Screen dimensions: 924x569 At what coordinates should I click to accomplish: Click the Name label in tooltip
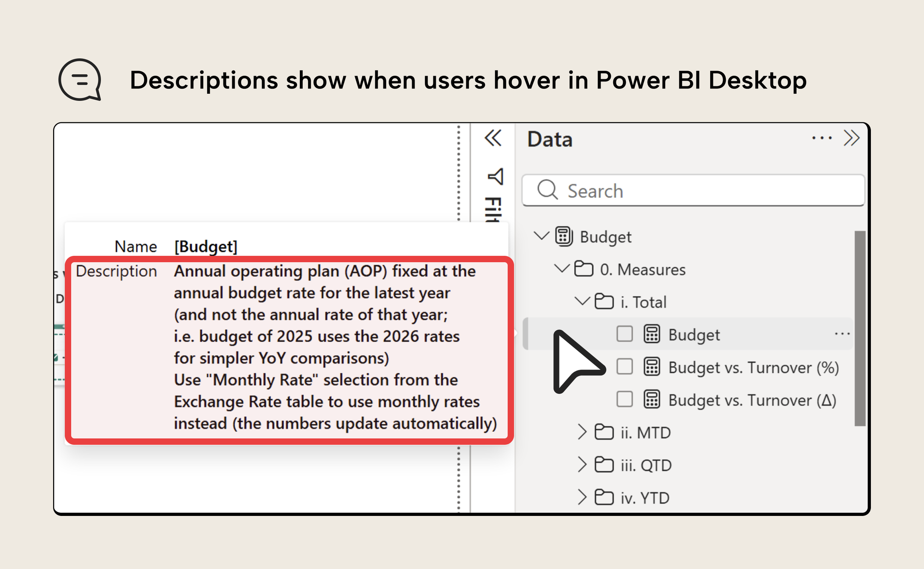tap(136, 246)
